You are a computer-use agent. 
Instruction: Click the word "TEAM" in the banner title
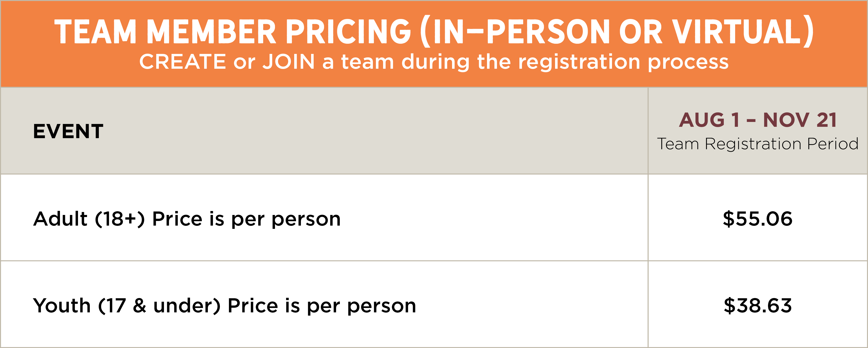95,32
